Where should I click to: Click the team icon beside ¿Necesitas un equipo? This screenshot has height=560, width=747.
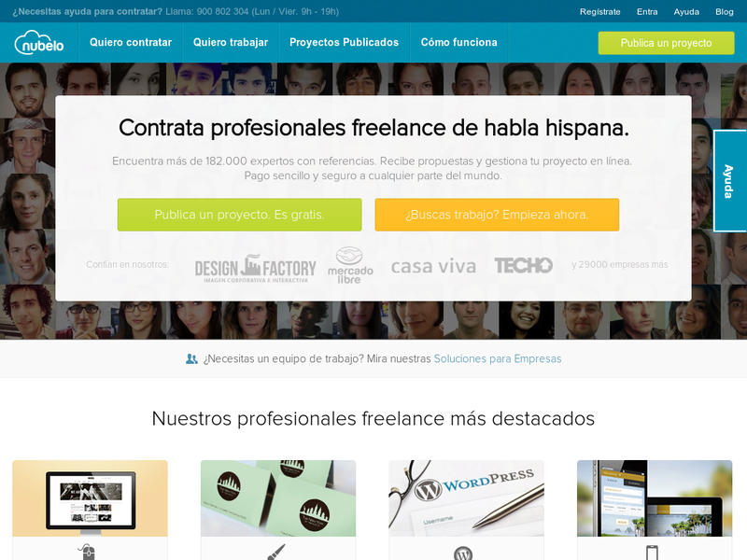(191, 359)
